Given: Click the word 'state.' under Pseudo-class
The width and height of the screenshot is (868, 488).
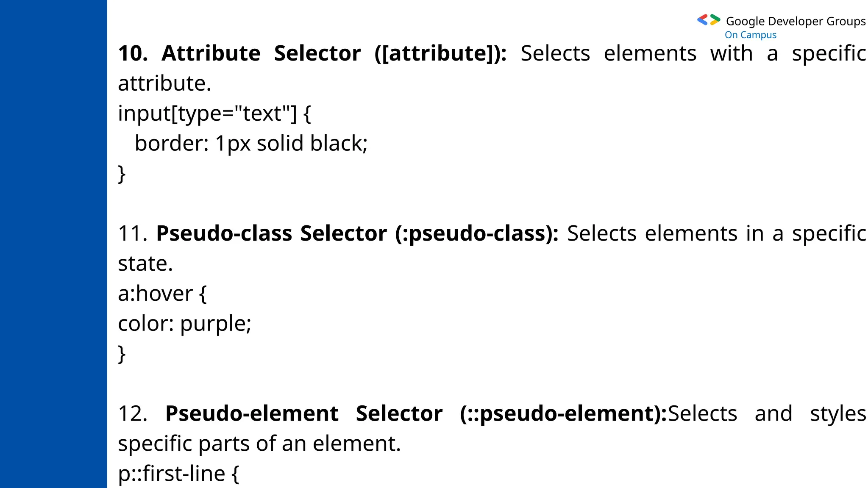Looking at the screenshot, I should 145,264.
